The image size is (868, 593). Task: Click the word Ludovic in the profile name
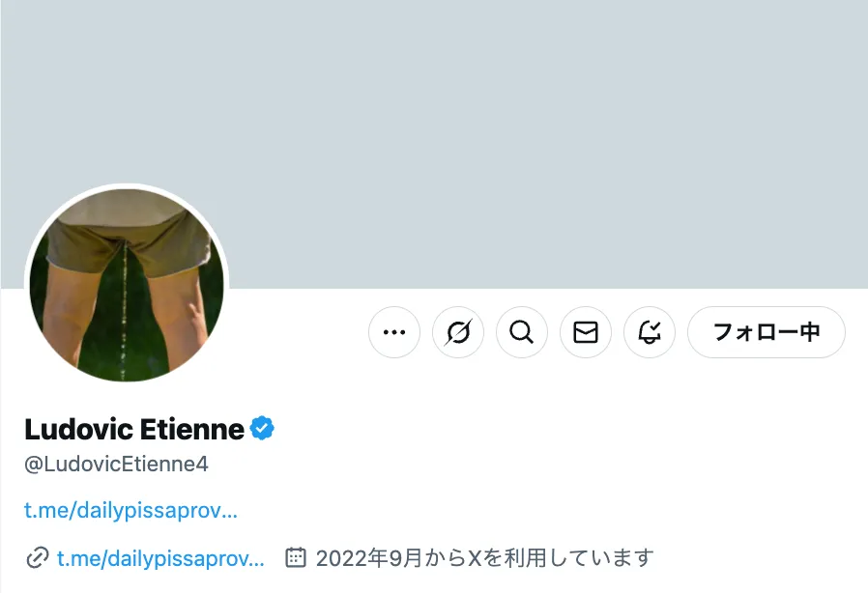[77, 428]
